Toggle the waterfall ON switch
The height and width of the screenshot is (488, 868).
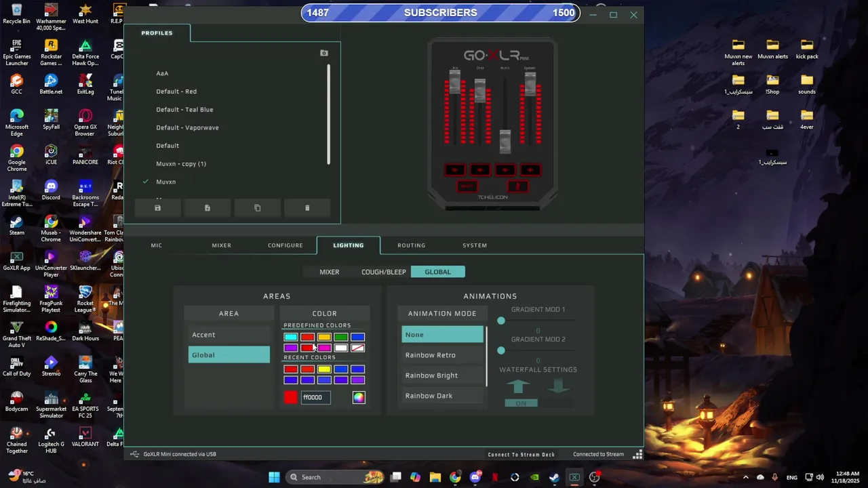tap(521, 403)
